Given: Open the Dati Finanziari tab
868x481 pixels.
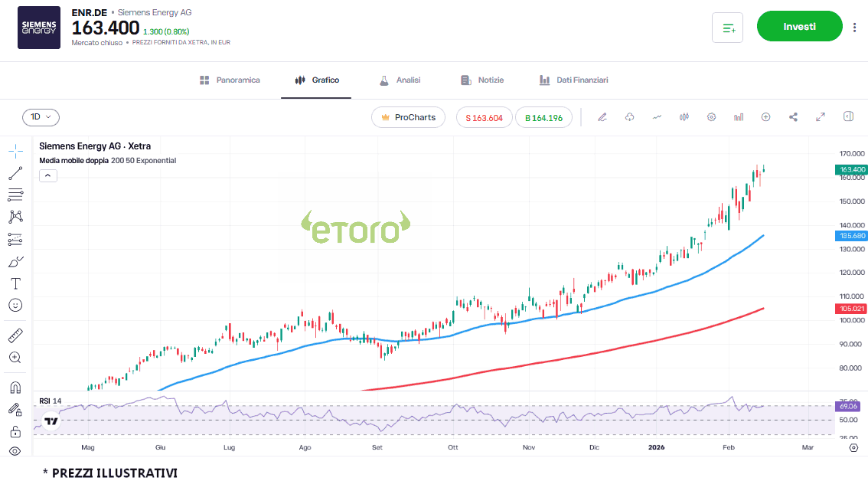Looking at the screenshot, I should (573, 80).
